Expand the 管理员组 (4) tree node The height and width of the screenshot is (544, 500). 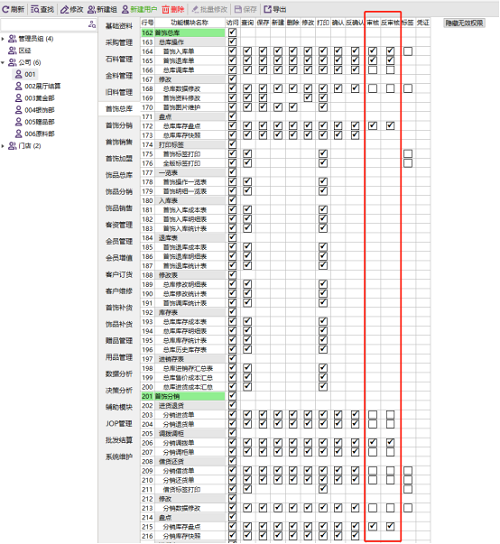click(3, 39)
